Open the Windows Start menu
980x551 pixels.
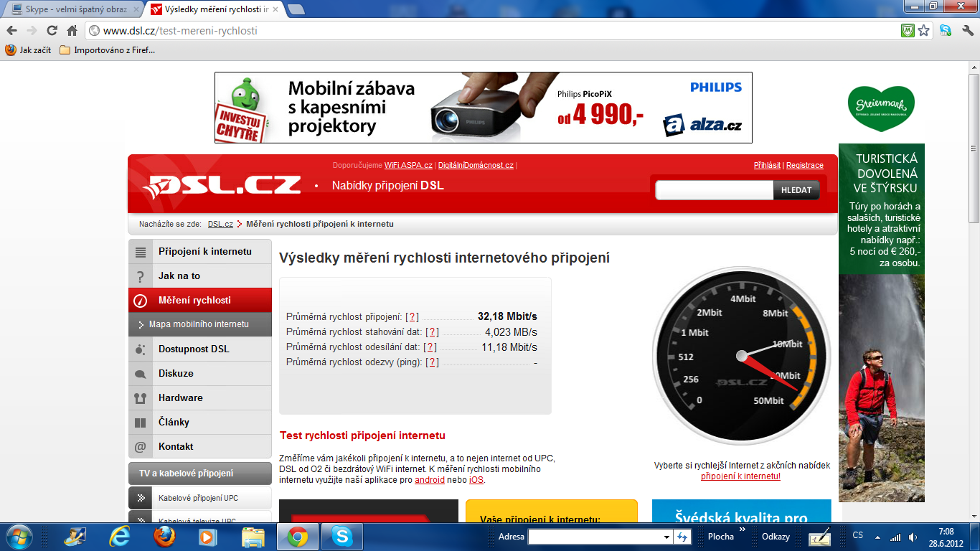[18, 537]
